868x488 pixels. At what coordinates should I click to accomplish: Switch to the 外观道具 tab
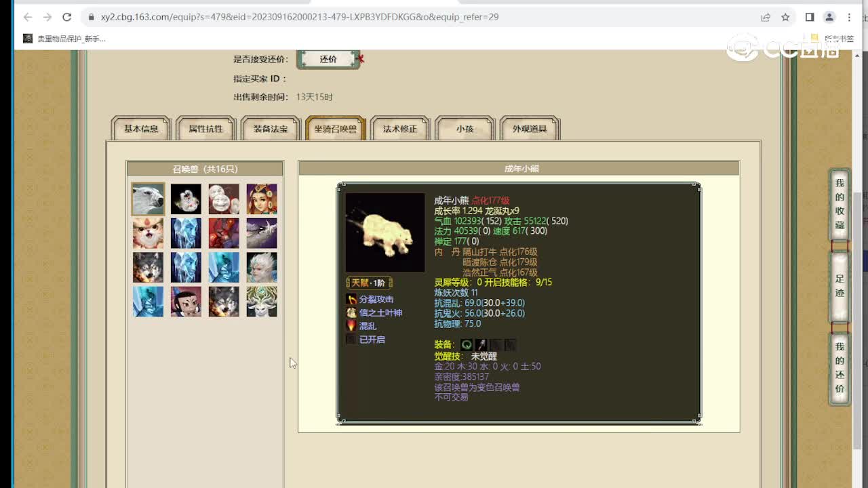530,129
